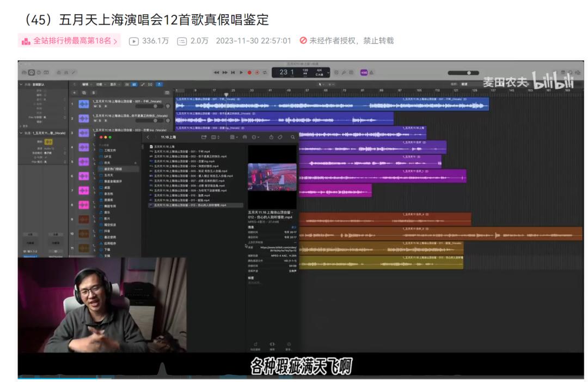Toggle the metronome click button

tap(372, 72)
